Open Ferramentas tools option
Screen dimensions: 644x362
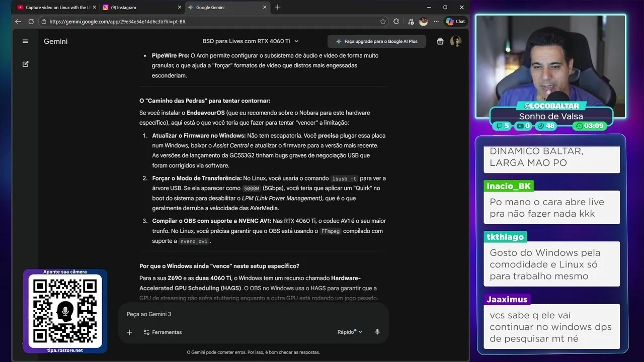(x=163, y=332)
